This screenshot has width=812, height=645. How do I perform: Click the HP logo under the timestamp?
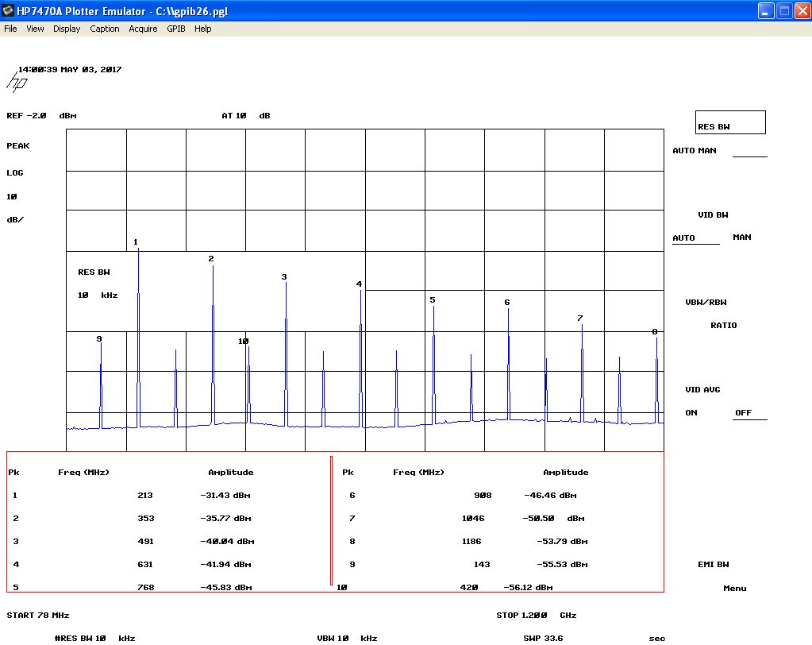tap(17, 83)
